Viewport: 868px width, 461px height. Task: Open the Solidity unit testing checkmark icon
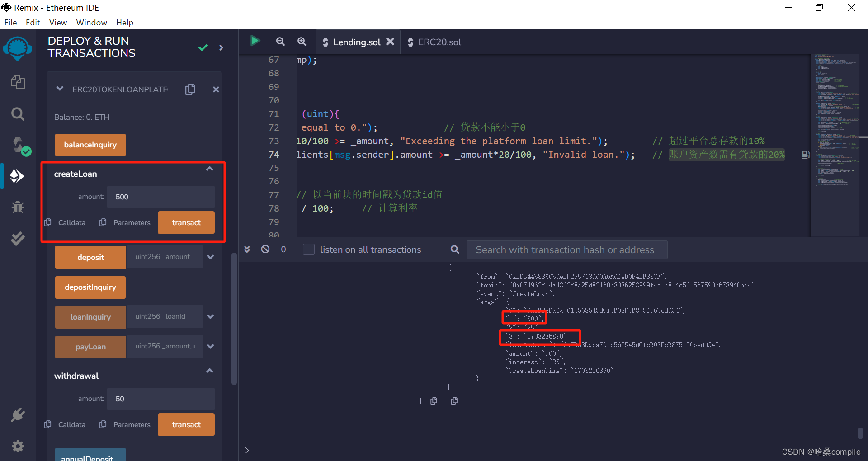click(x=18, y=238)
